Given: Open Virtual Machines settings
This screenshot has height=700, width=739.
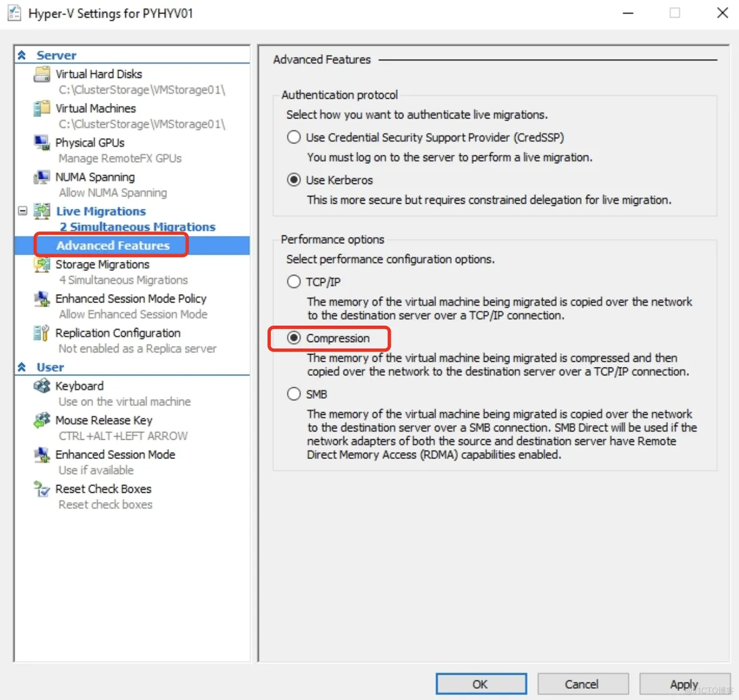Looking at the screenshot, I should pos(95,109).
